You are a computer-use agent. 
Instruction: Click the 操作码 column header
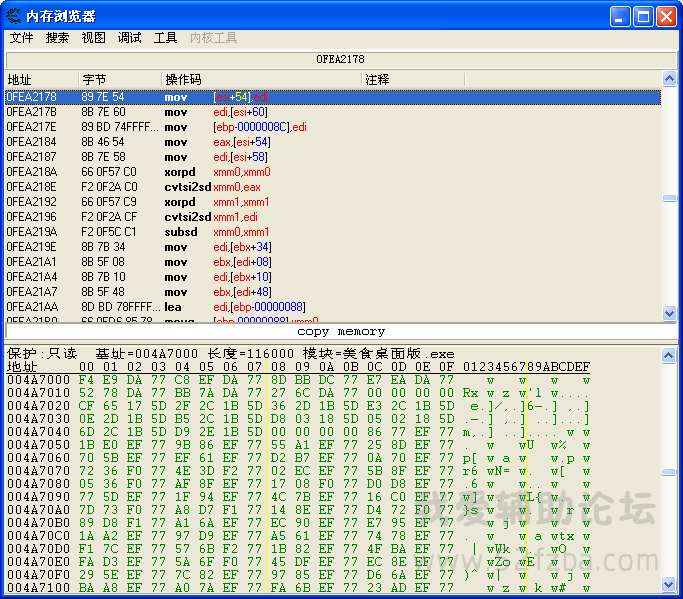(x=261, y=80)
